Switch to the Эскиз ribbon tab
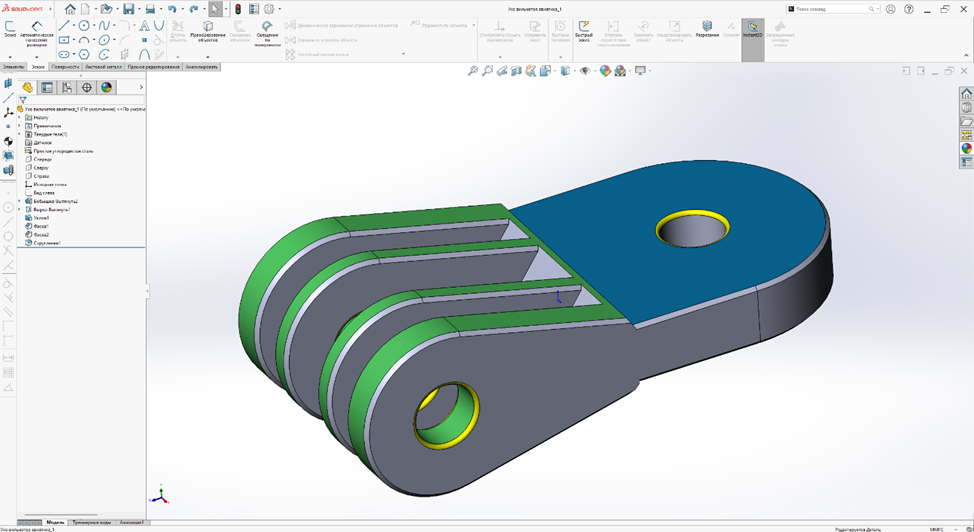This screenshot has width=974, height=532. click(38, 66)
